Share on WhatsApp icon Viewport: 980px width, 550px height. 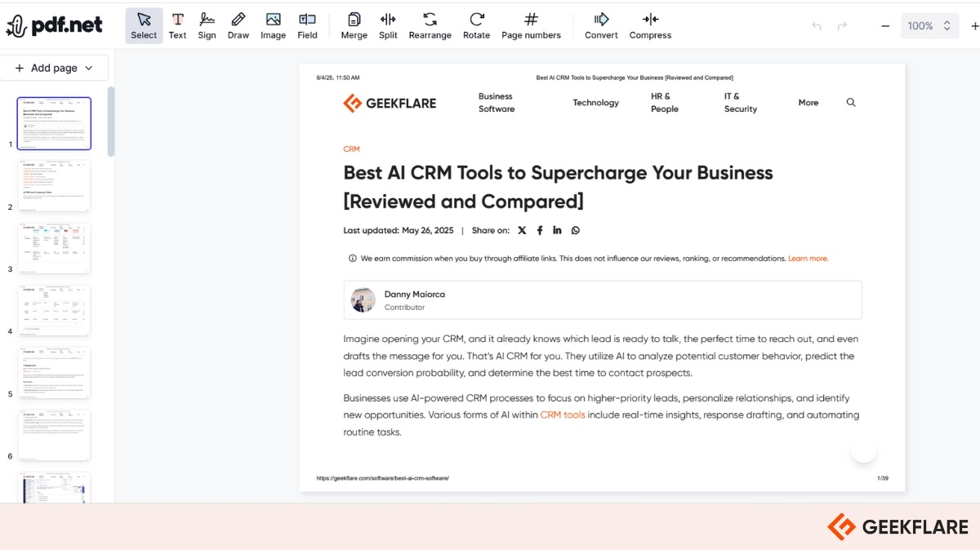tap(576, 231)
